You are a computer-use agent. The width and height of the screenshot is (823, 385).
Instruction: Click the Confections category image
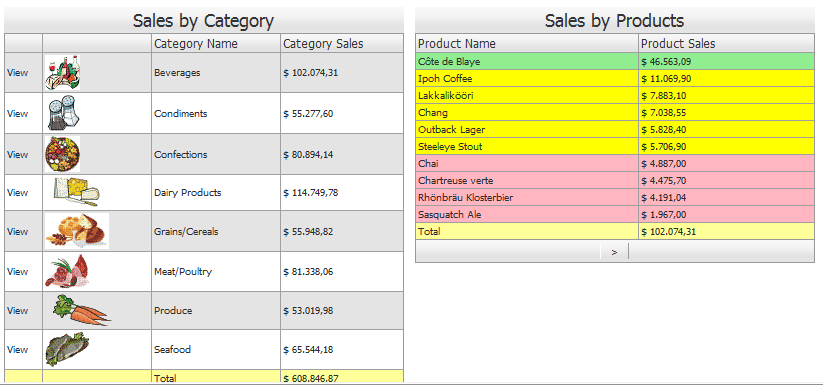62,154
